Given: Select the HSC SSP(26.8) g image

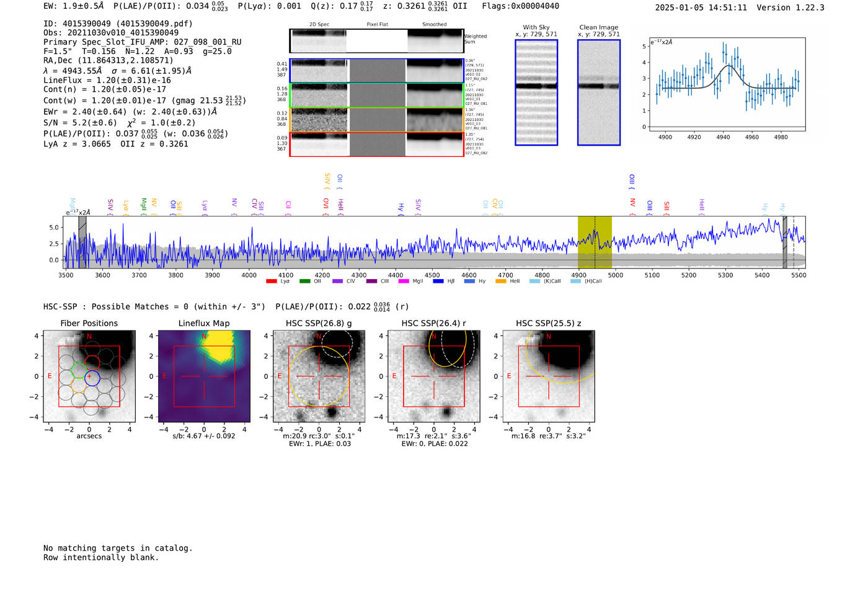Looking at the screenshot, I should pyautogui.click(x=319, y=376).
